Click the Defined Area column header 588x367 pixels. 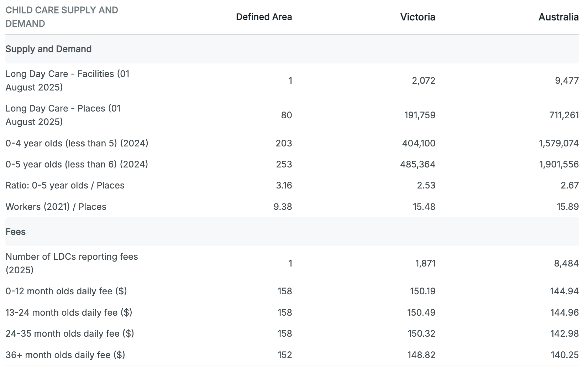264,17
